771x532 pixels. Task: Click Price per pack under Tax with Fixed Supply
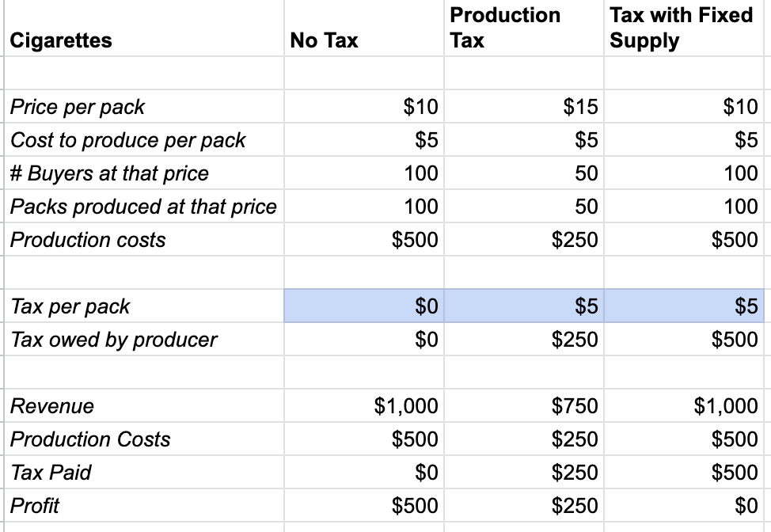pyautogui.click(x=683, y=106)
